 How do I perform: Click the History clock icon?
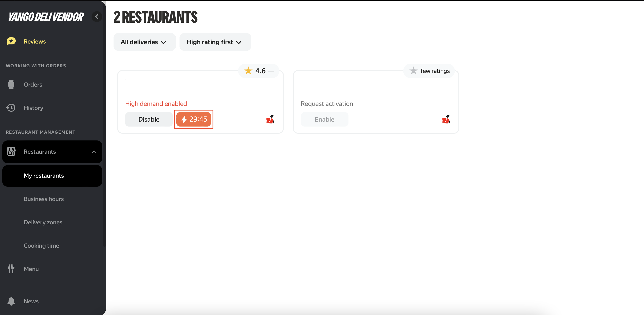[x=11, y=108]
